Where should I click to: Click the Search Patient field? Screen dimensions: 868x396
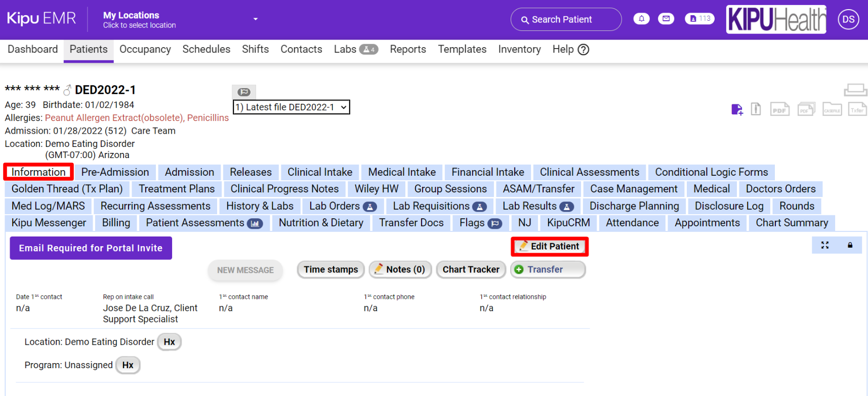tap(566, 20)
